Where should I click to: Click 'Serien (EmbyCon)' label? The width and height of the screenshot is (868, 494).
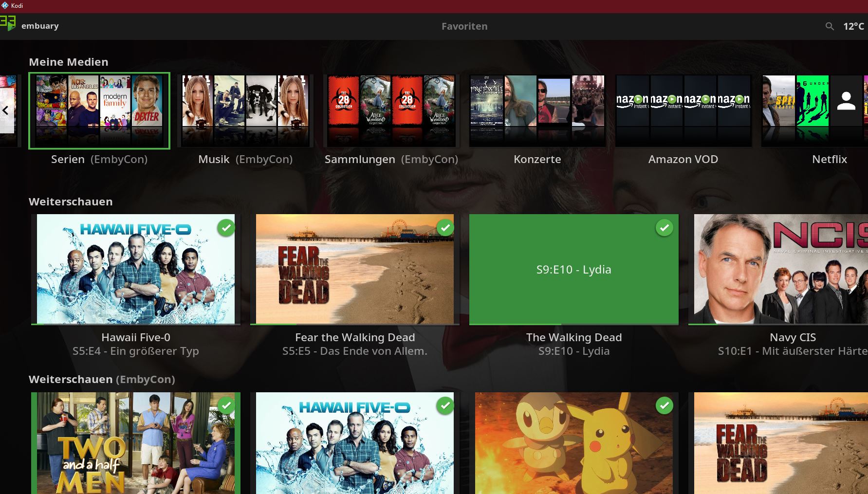pos(99,159)
